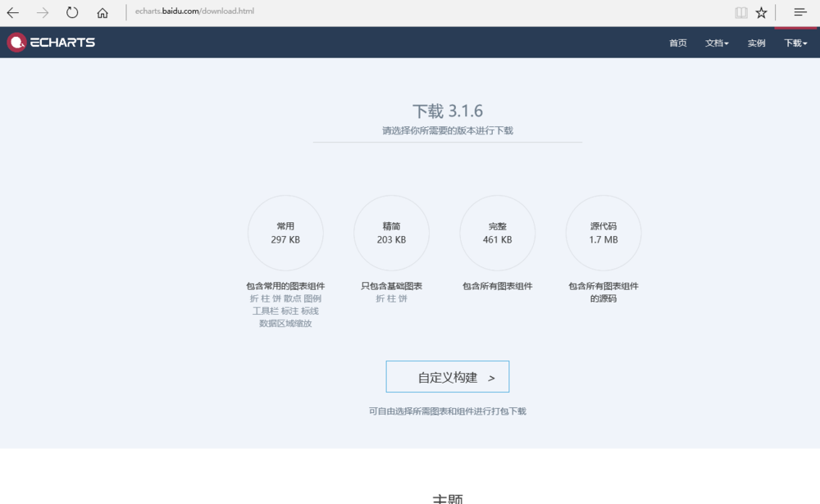Image resolution: width=820 pixels, height=504 pixels.
Task: Open the 首页 nav item
Action: [678, 43]
